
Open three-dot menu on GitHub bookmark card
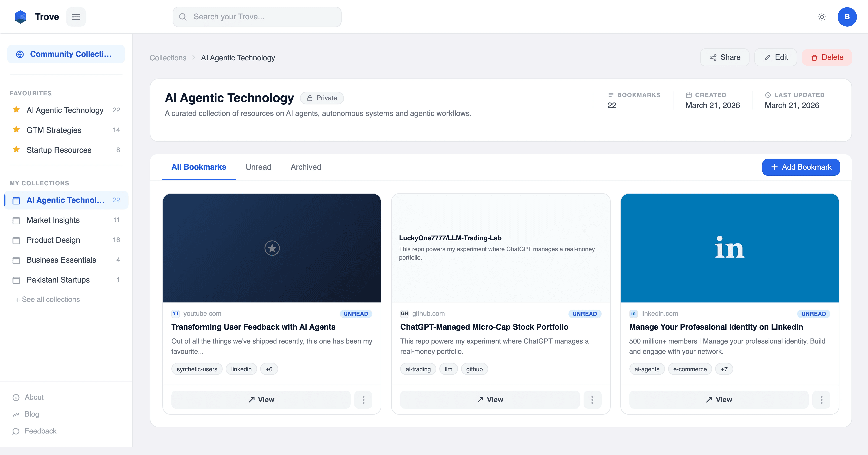point(592,400)
